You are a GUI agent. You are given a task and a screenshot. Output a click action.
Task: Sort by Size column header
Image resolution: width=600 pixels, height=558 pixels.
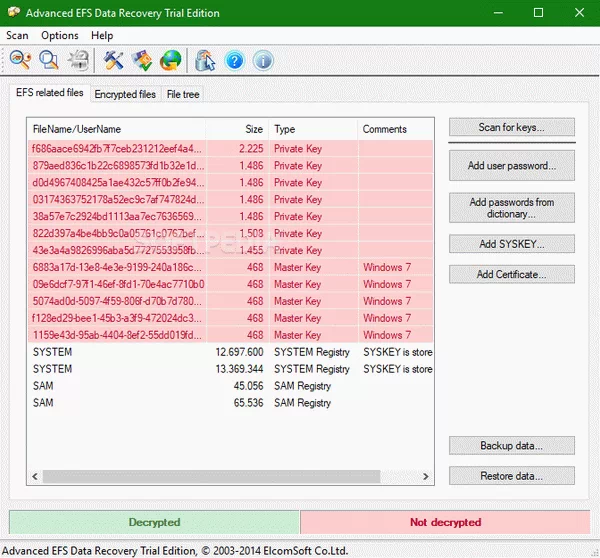[237, 129]
